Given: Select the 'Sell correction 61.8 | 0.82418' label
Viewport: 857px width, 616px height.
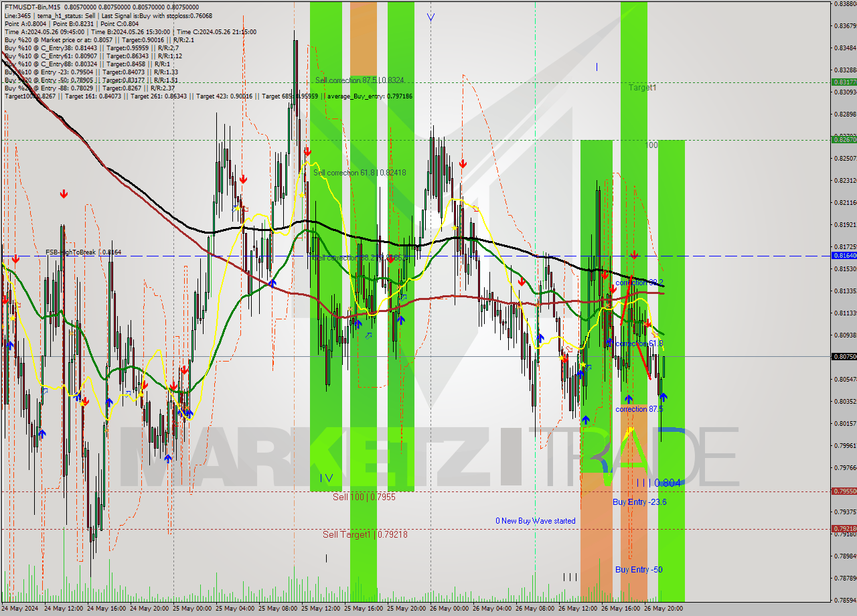Looking at the screenshot, I should coord(360,173).
